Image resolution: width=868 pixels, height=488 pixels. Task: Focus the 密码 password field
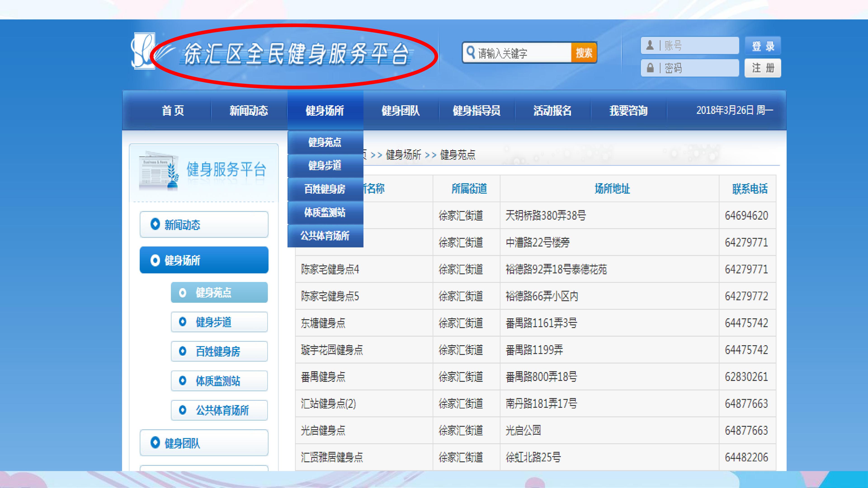(690, 68)
